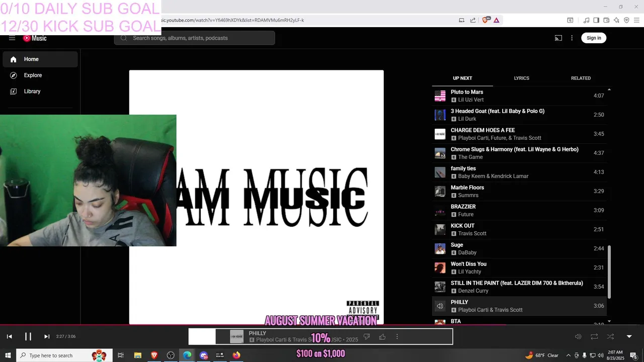Switch to the RELATED tab
The height and width of the screenshot is (362, 644).
(581, 78)
